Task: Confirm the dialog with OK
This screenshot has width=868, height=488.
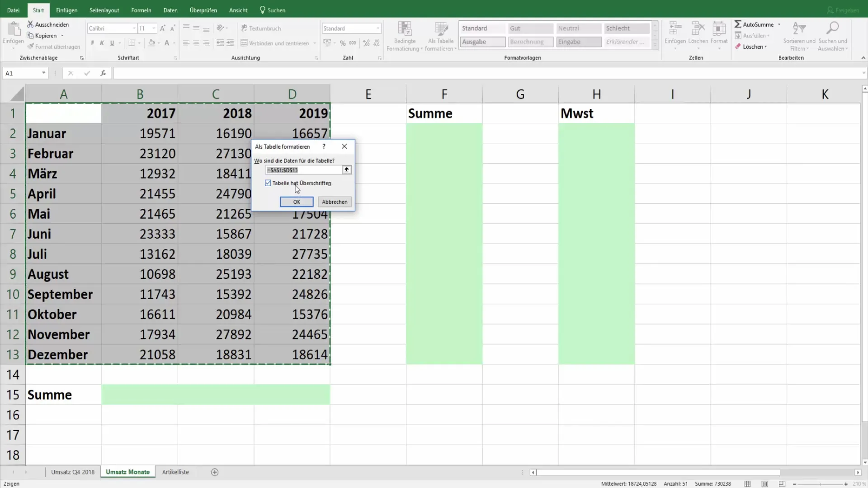Action: click(297, 202)
